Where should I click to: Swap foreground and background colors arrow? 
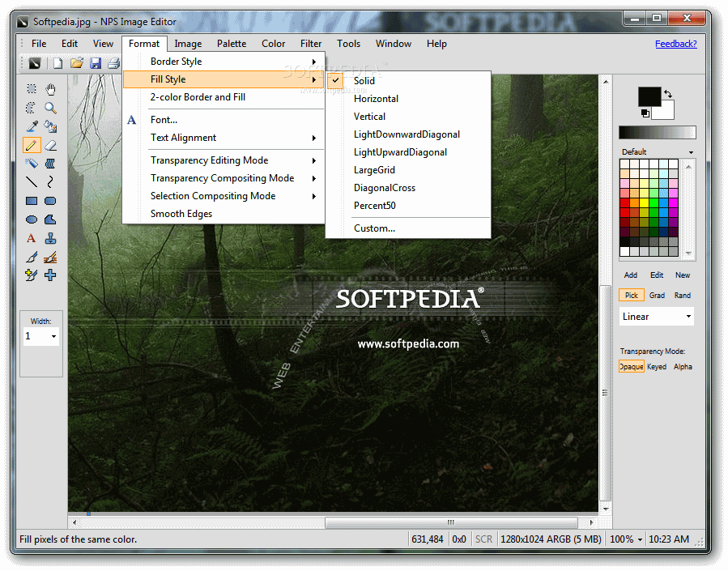pyautogui.click(x=667, y=94)
